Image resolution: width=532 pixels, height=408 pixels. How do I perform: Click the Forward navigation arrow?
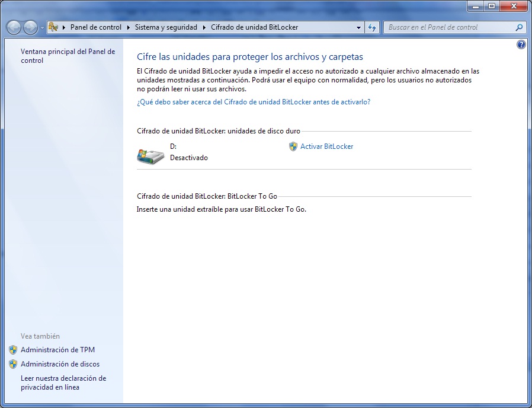(x=30, y=27)
